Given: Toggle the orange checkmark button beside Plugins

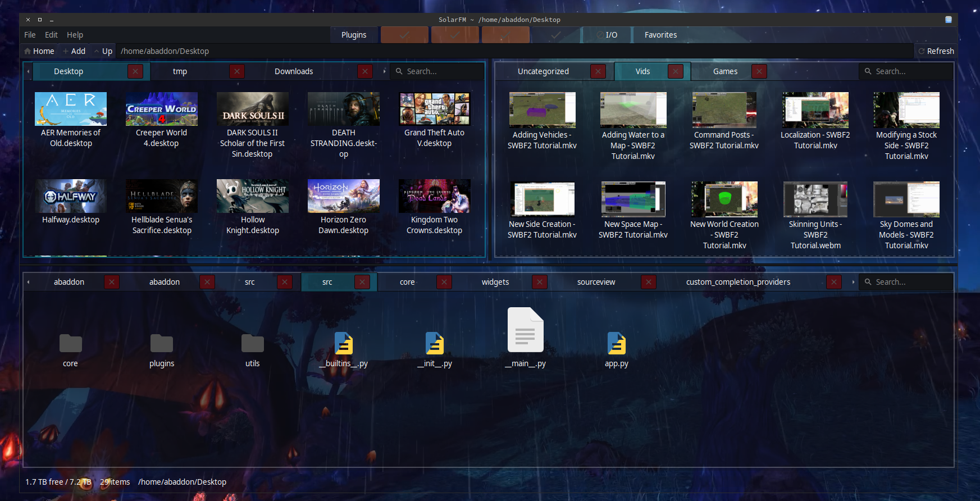Looking at the screenshot, I should pyautogui.click(x=404, y=35).
